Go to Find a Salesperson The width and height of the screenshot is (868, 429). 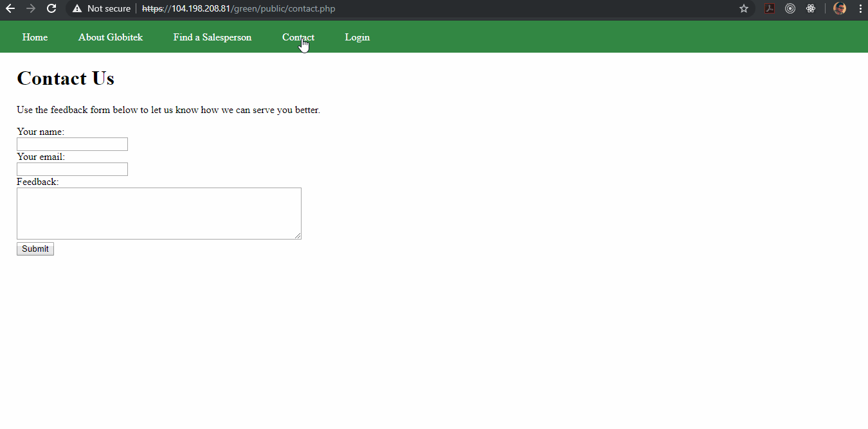212,37
